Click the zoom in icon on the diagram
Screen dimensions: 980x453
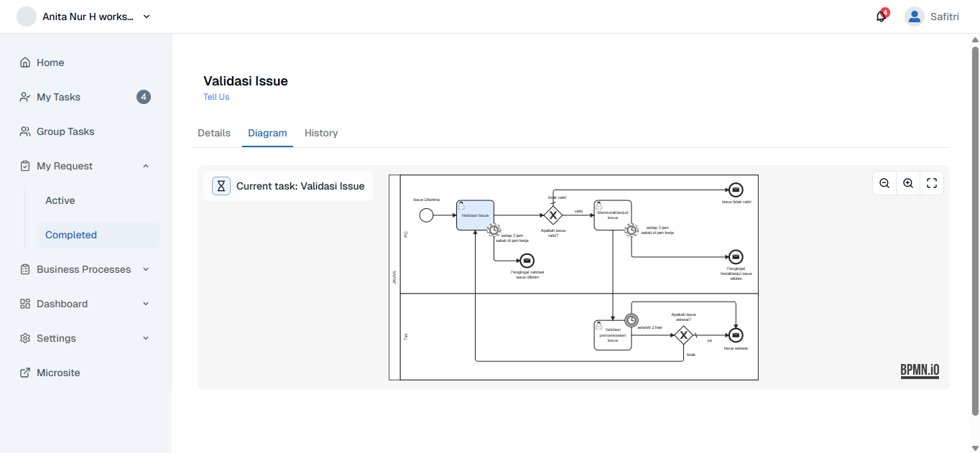pos(907,183)
